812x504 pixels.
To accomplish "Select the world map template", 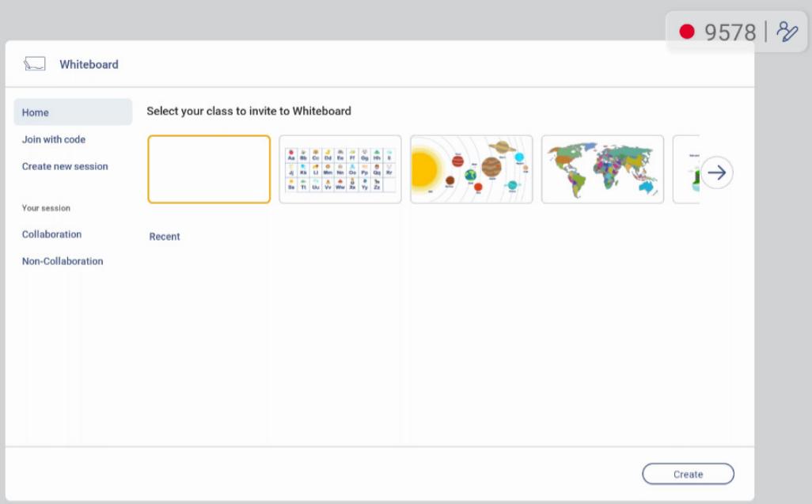I will 602,169.
